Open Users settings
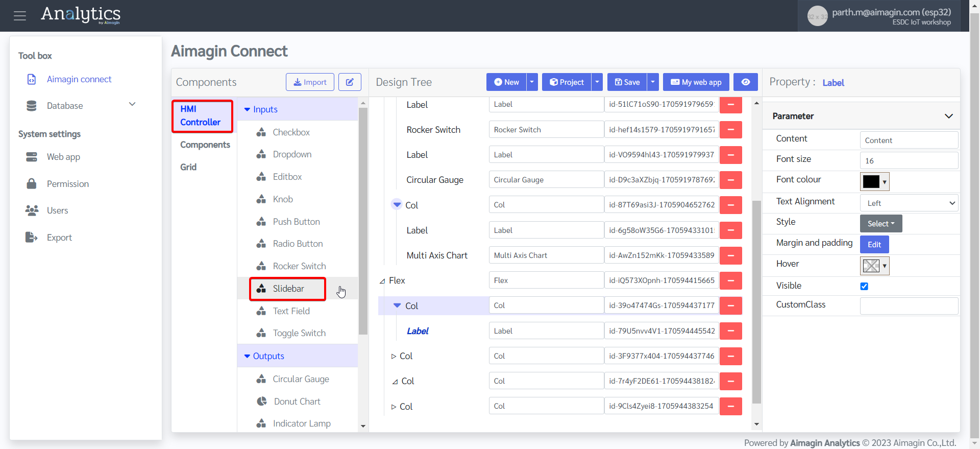This screenshot has width=980, height=449. pyautogui.click(x=57, y=210)
